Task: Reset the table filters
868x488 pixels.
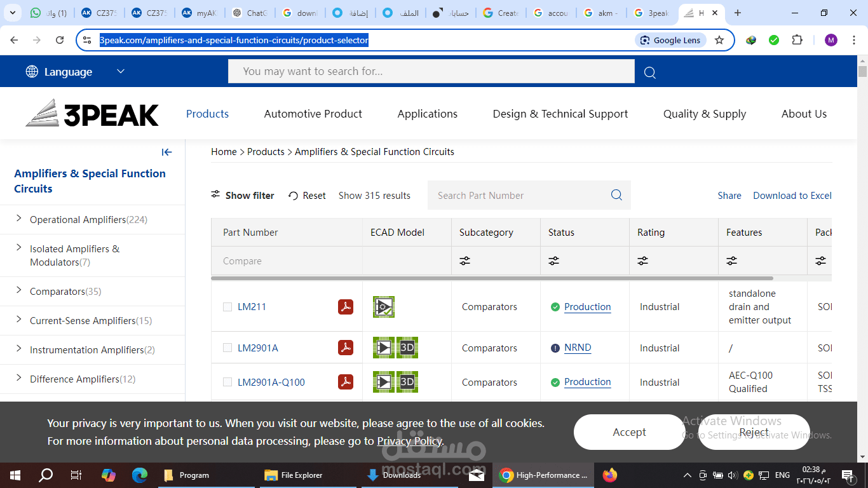Action: pos(307,195)
